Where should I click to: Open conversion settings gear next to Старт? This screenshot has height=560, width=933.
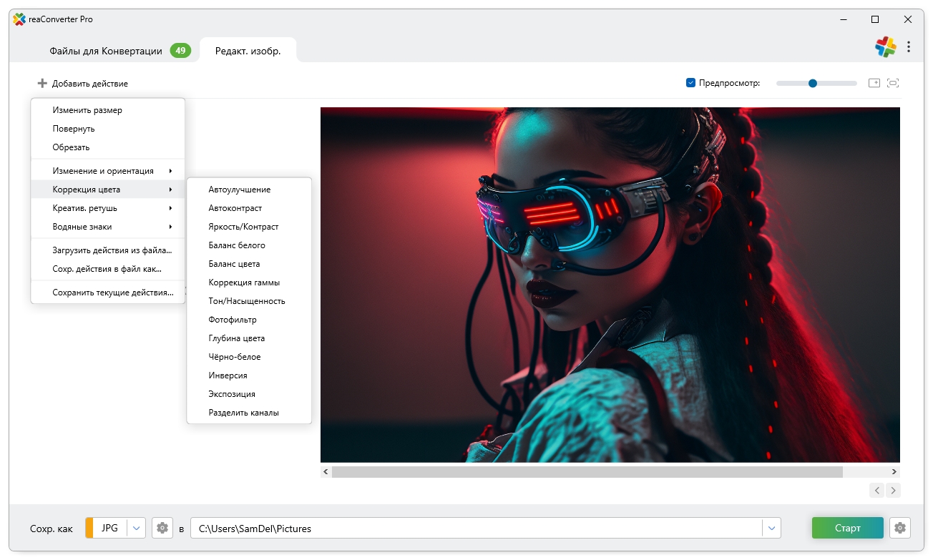coord(900,529)
